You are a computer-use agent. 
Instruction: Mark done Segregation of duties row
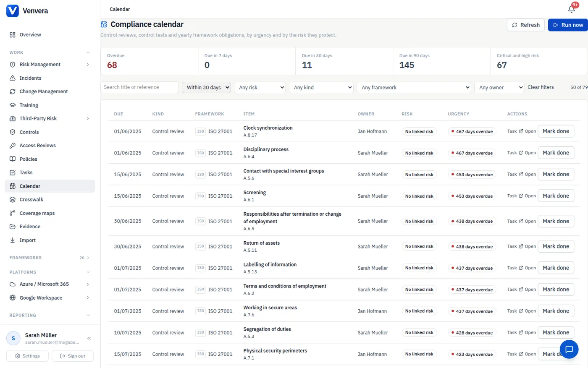pyautogui.click(x=556, y=333)
